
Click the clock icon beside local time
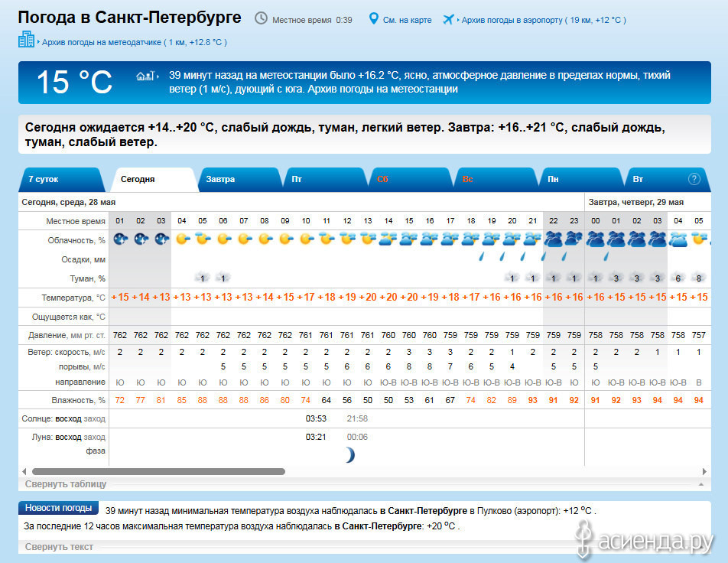point(261,18)
